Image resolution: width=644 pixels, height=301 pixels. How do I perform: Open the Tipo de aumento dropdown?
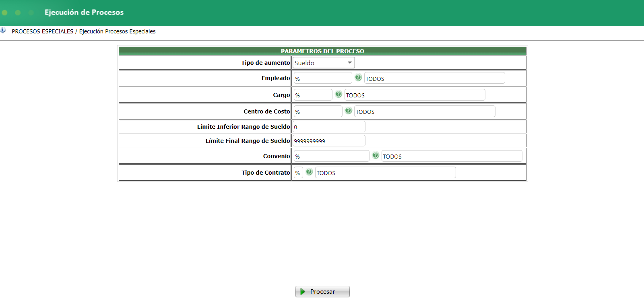[x=324, y=63]
